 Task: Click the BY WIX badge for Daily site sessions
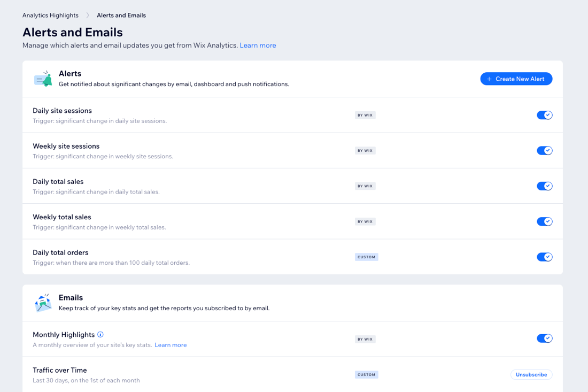(x=365, y=115)
